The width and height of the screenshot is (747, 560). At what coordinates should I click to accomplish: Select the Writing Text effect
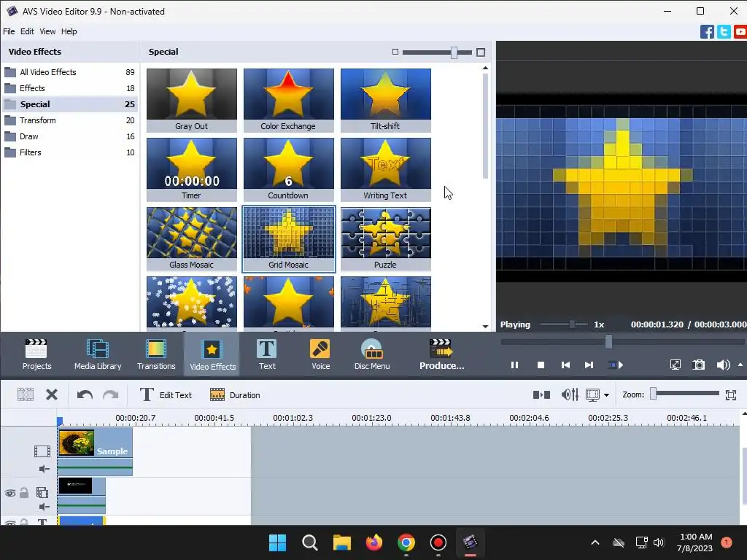click(385, 169)
